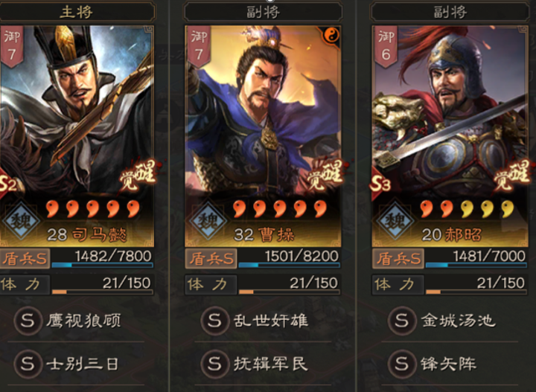
Task: Open the 司马懿 general portrait card
Action: 77,136
